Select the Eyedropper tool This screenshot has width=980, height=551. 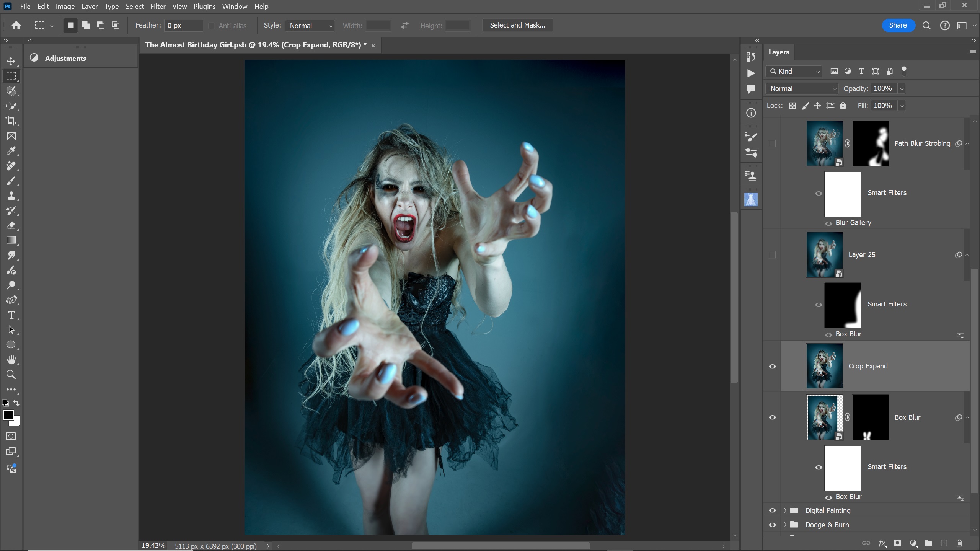(11, 151)
